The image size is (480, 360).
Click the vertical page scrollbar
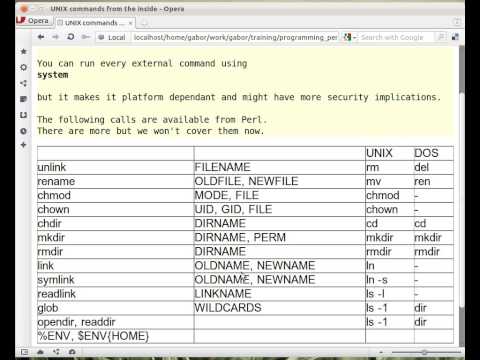click(x=462, y=197)
